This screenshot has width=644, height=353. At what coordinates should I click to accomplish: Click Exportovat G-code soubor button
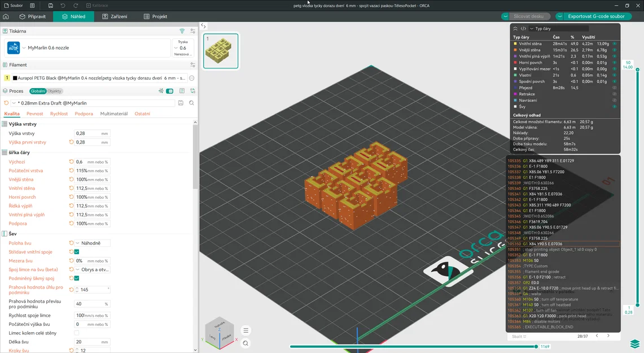point(596,16)
